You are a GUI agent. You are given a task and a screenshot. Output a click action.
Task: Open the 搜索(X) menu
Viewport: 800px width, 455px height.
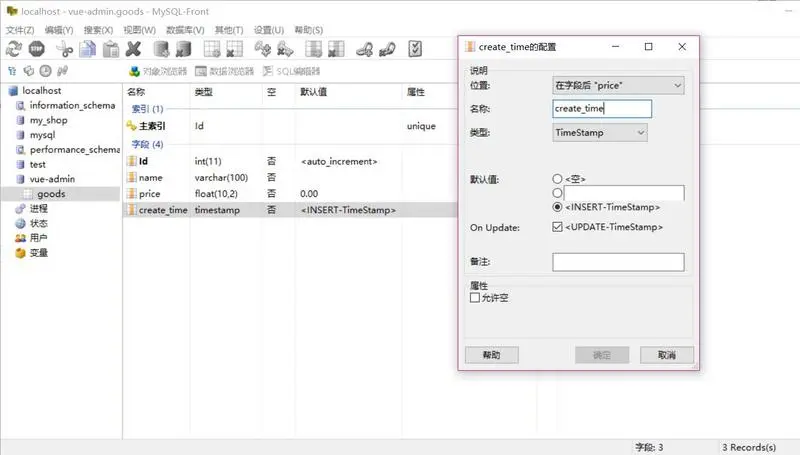coord(98,30)
